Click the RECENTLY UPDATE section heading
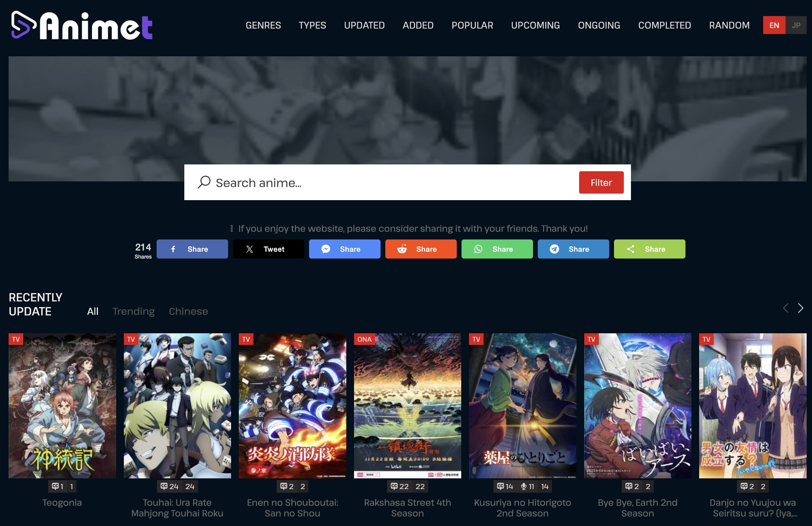 tap(35, 304)
